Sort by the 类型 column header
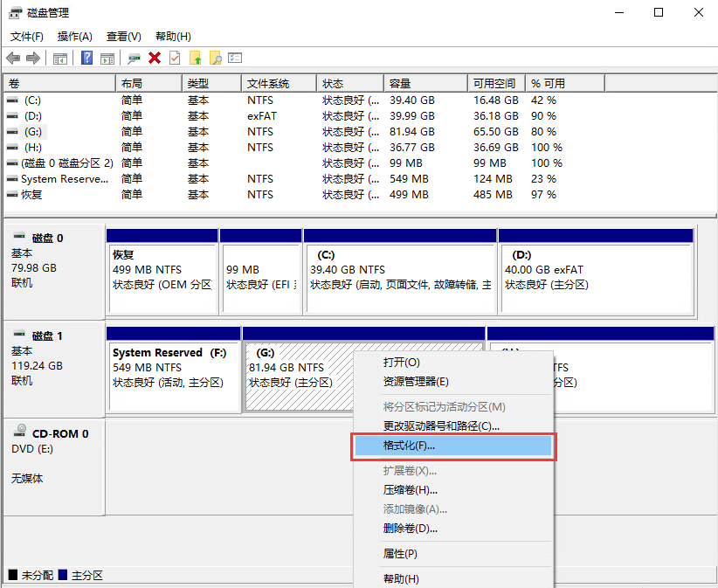This screenshot has height=588, width=718. 211,83
